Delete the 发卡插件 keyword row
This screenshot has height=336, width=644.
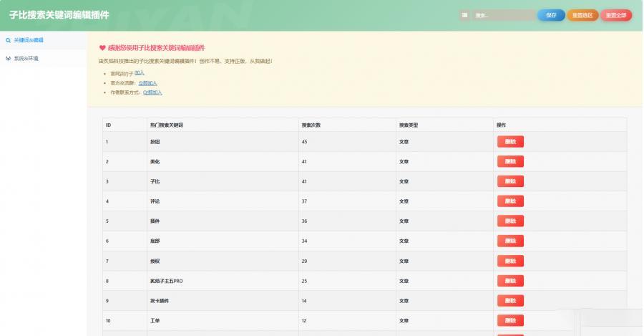pos(510,301)
